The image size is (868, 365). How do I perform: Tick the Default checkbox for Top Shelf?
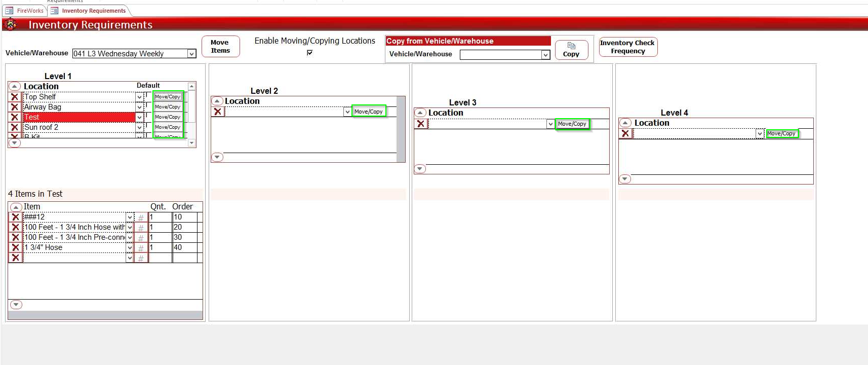148,95
